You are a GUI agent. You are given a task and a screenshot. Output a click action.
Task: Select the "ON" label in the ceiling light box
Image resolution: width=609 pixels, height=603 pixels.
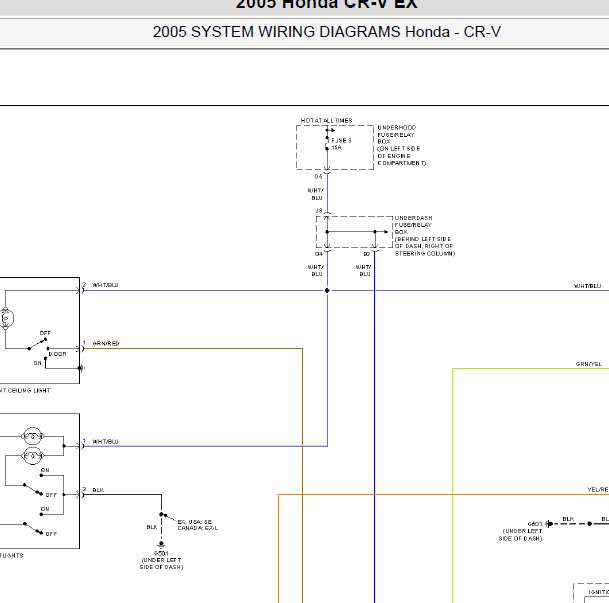pyautogui.click(x=38, y=363)
